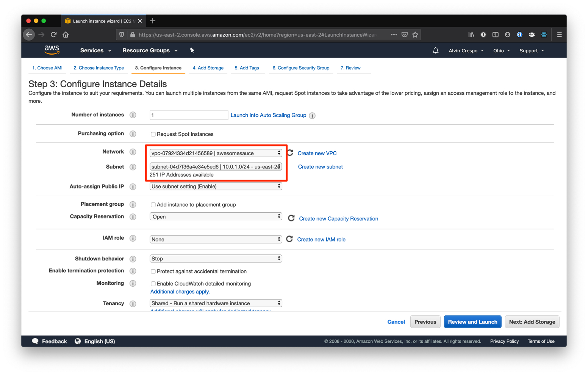Open the info tooltip for Number of instances

click(x=133, y=115)
